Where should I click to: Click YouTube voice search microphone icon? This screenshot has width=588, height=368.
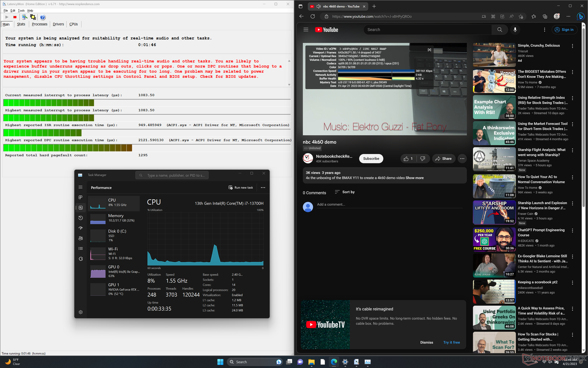[x=515, y=30]
